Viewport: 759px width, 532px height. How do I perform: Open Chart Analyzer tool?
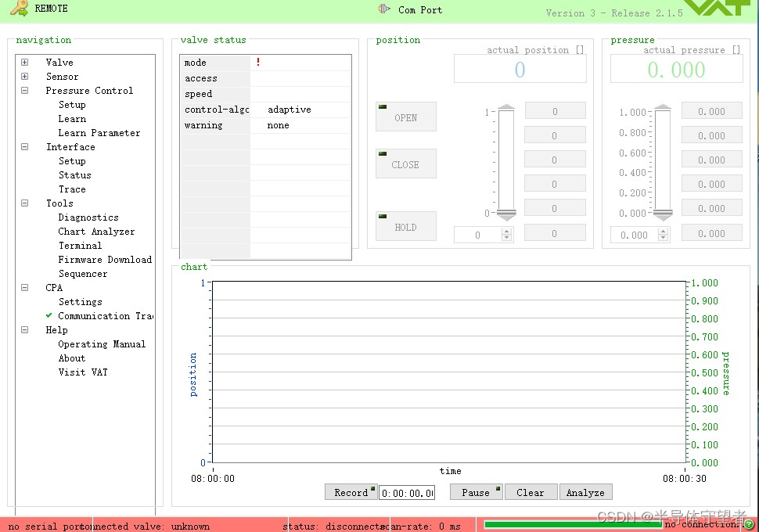96,232
